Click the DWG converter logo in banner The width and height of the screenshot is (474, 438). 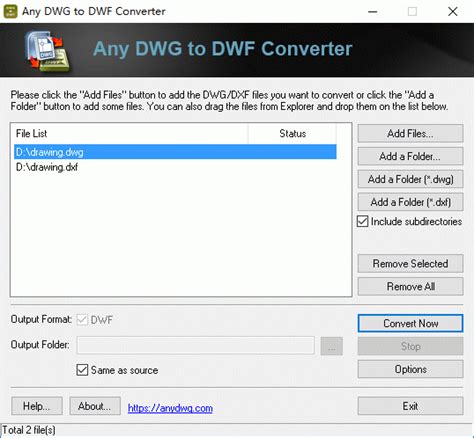pos(49,51)
